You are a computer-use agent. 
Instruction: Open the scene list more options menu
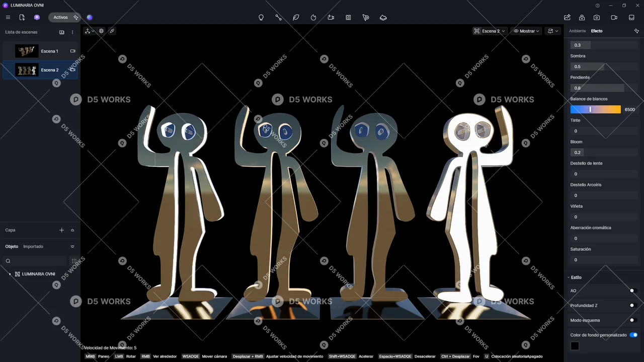click(72, 32)
